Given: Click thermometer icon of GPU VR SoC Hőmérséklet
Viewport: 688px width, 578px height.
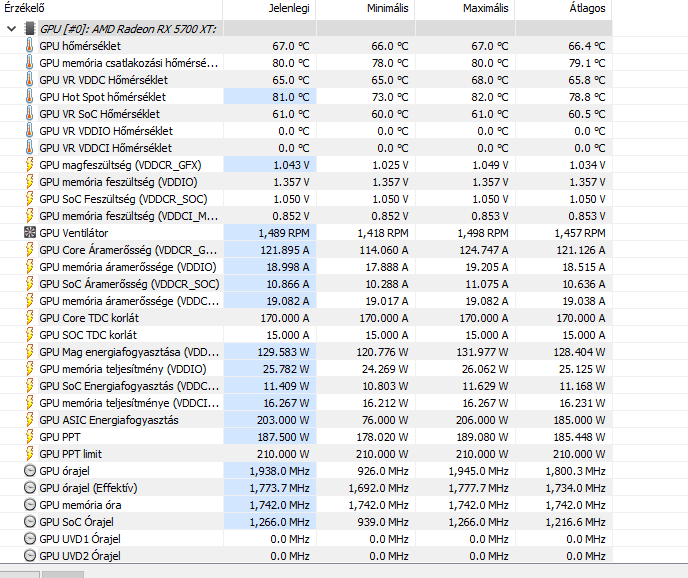Looking at the screenshot, I should click(x=29, y=114).
